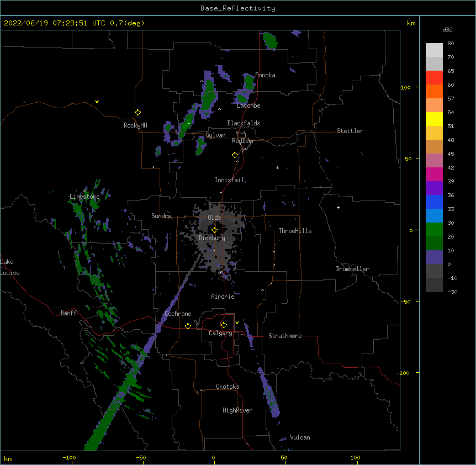Image resolution: width=476 pixels, height=465 pixels.
Task: Click the white asterisk marker east of Innisfail
Action: point(277,167)
